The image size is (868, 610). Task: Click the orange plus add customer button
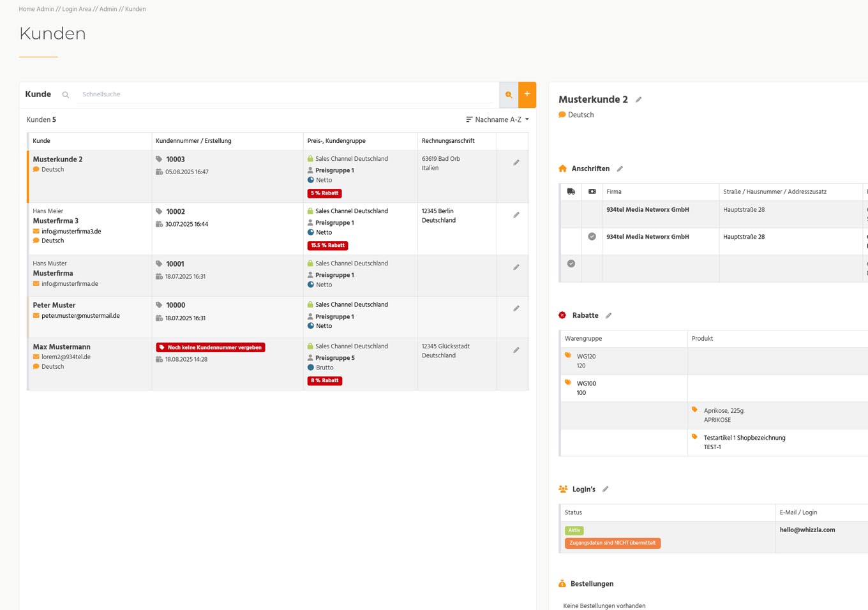pos(527,94)
